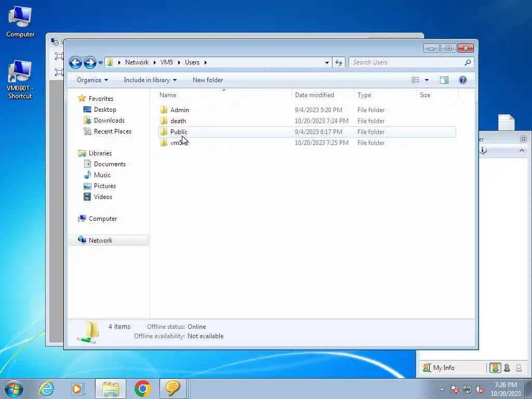Open Desktop in the navigation pane
Screen dimensions: 532x399
(x=105, y=110)
